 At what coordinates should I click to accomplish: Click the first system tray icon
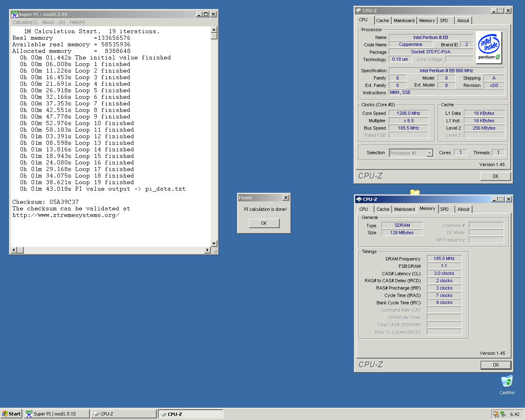[x=495, y=414]
